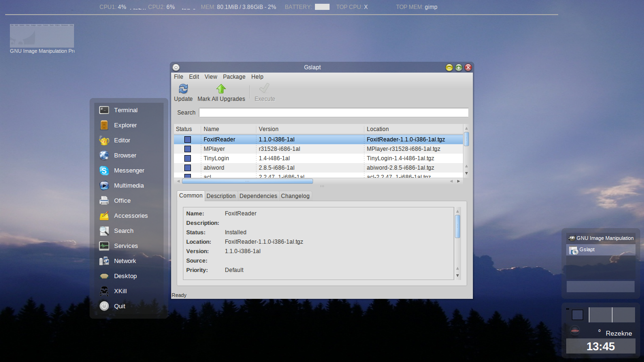This screenshot has height=362, width=644.
Task: Open the File menu
Action: pyautogui.click(x=179, y=77)
